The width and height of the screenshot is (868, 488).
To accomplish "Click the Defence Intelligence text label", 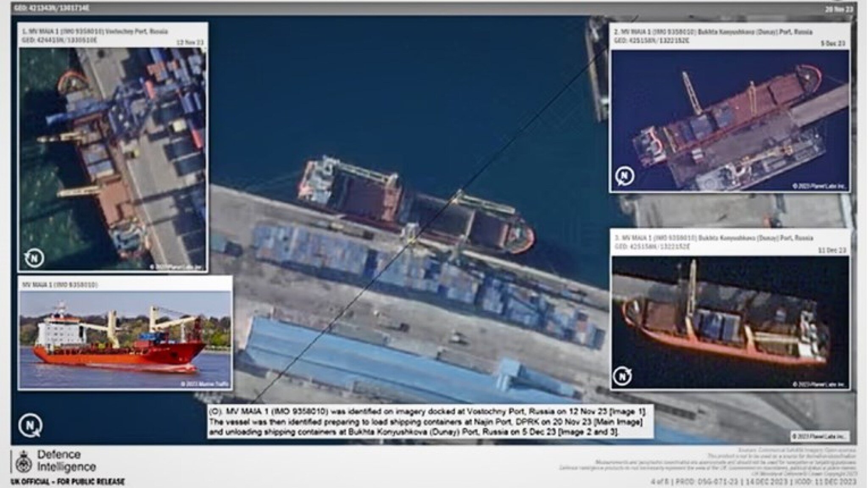I will [x=67, y=461].
